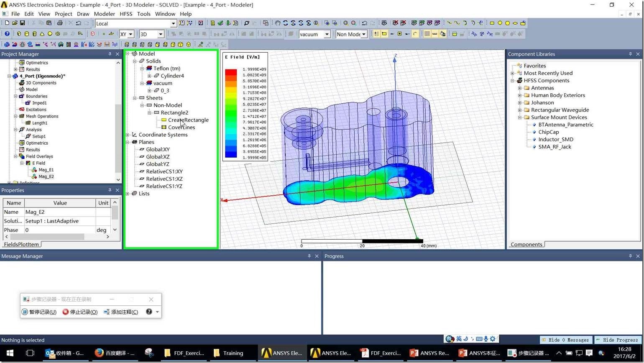Select the Draw Regular Polygon tool
644x363 pixels.
(x=507, y=23)
